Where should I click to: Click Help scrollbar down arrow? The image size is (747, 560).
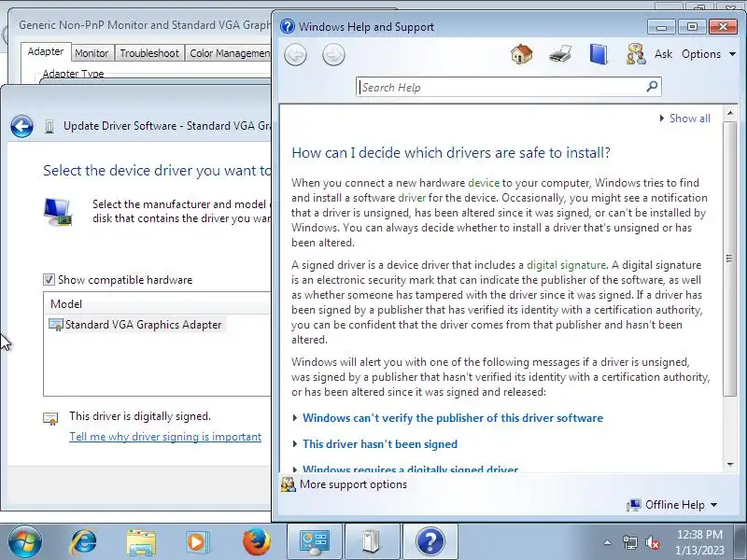730,465
